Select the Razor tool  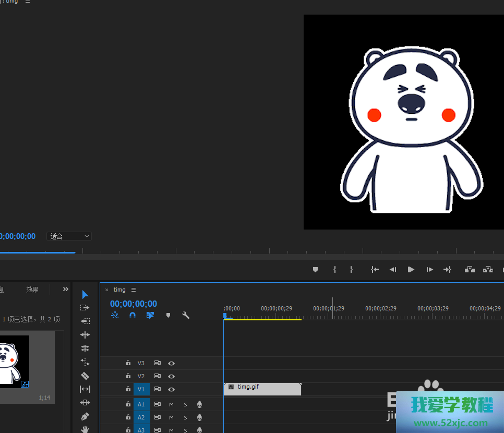click(85, 376)
